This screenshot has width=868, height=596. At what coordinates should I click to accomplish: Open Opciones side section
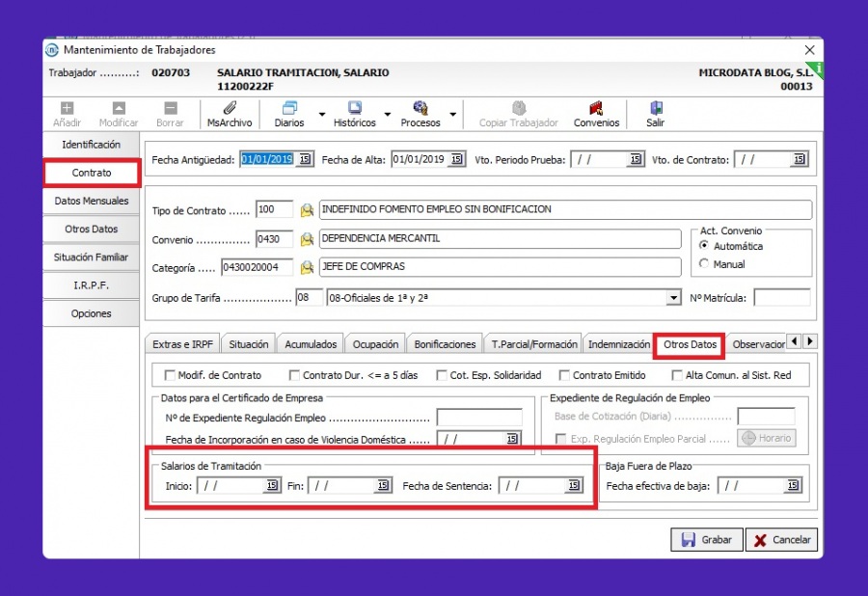click(x=92, y=313)
